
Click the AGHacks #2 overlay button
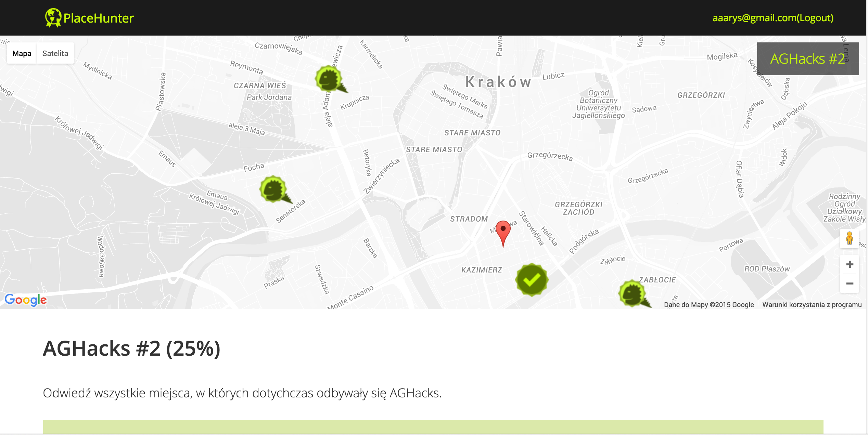[807, 59]
